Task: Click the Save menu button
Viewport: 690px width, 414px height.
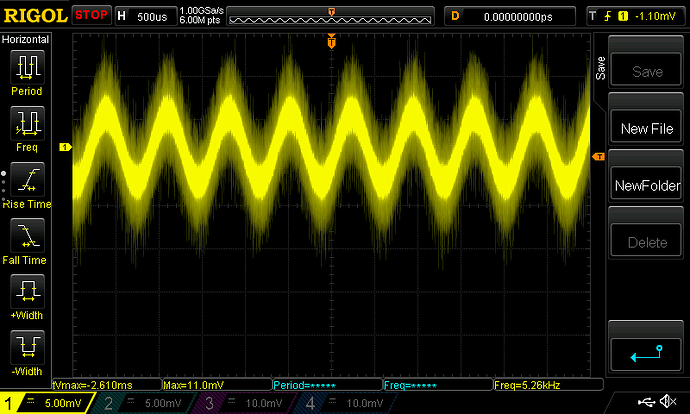Action: pyautogui.click(x=646, y=70)
